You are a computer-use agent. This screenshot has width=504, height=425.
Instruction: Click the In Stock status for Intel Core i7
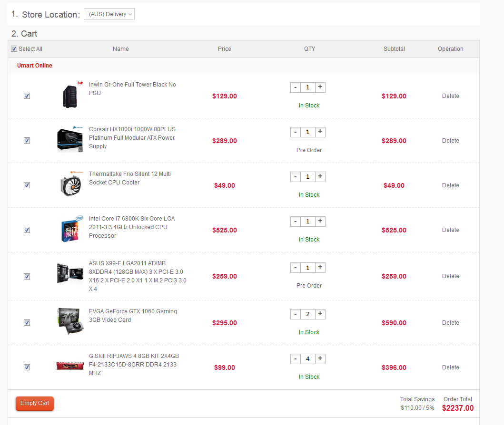tap(309, 240)
